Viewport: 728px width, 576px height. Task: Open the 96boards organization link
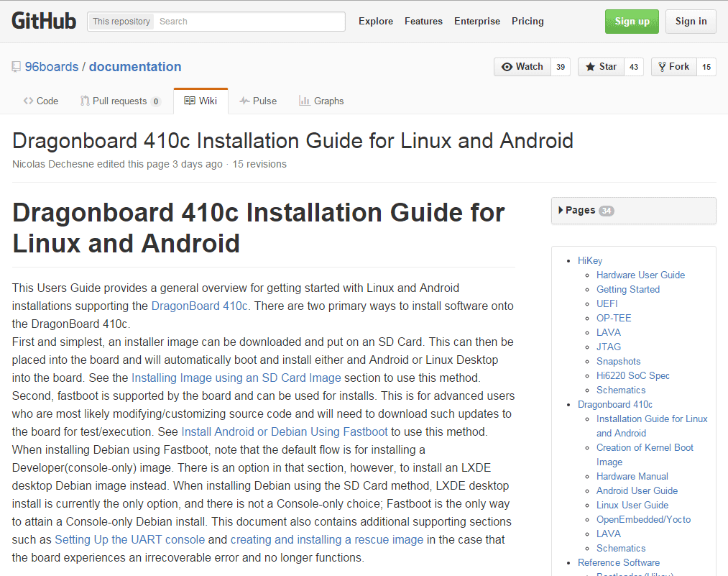point(52,67)
